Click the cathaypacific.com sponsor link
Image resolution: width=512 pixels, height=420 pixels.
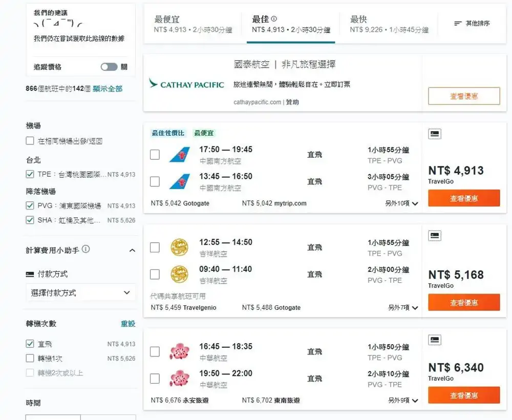tap(258, 102)
